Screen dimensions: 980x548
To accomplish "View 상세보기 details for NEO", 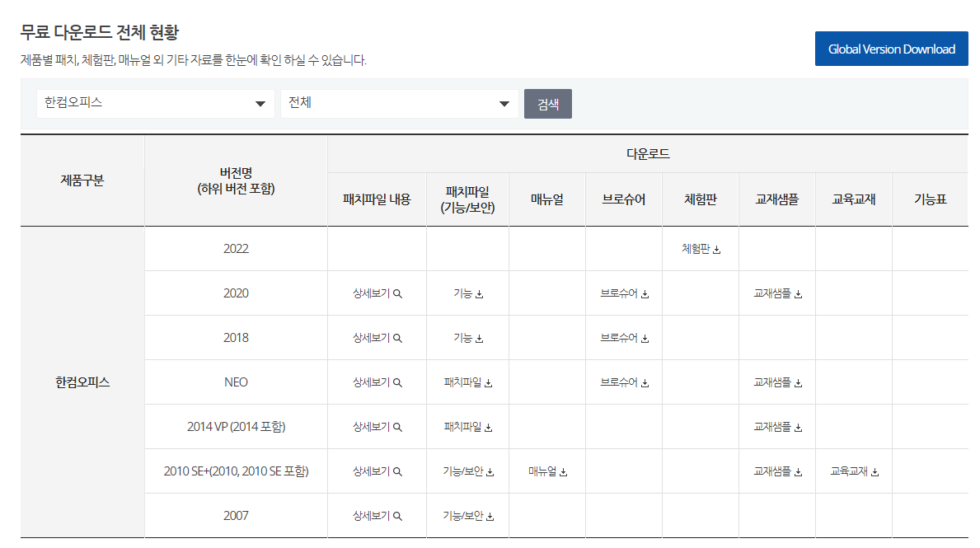I will (377, 382).
